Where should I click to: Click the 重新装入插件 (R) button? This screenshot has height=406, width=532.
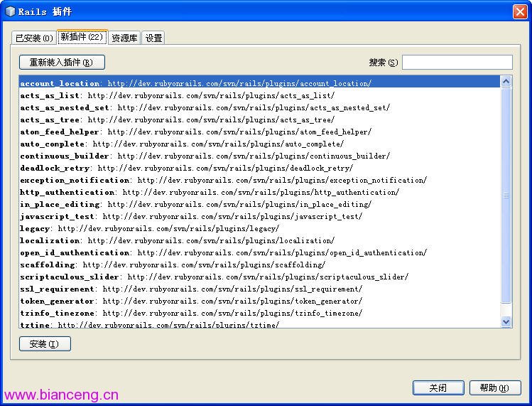(x=62, y=62)
